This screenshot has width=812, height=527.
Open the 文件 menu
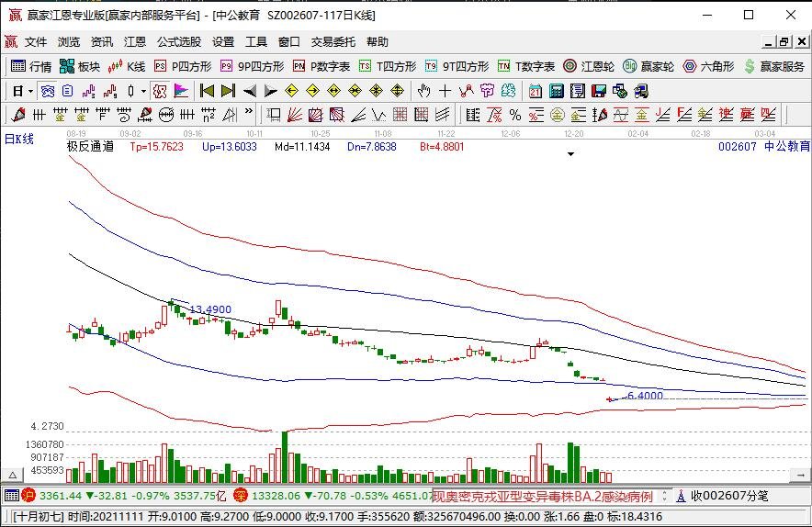36,42
